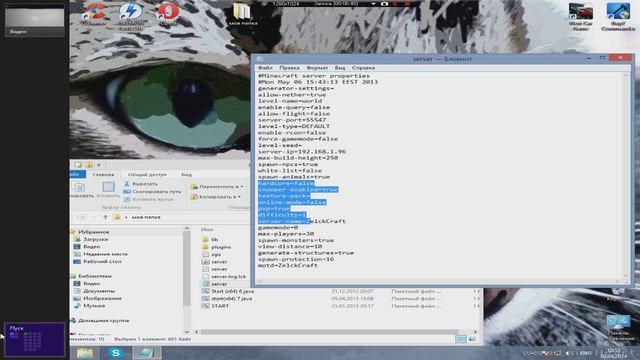Image resolution: width=640 pixels, height=360 pixels.
Task: Select the lib folder in file list
Action: [214, 240]
